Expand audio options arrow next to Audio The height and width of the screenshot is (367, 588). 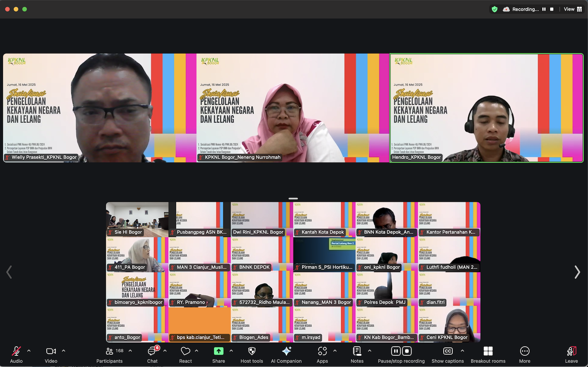29,351
